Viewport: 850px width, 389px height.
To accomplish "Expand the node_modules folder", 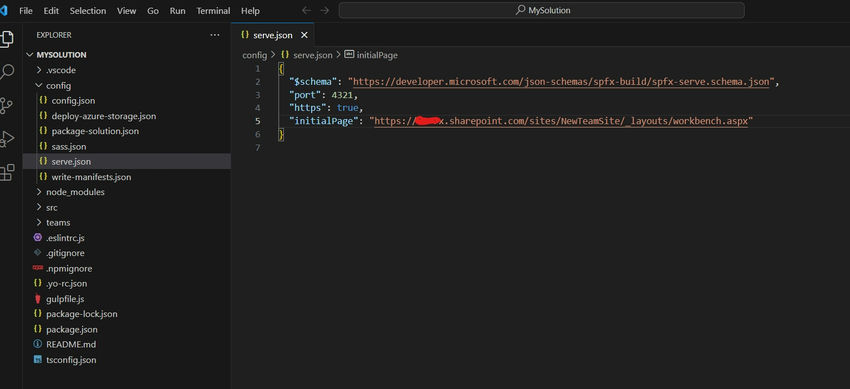I will (x=70, y=192).
